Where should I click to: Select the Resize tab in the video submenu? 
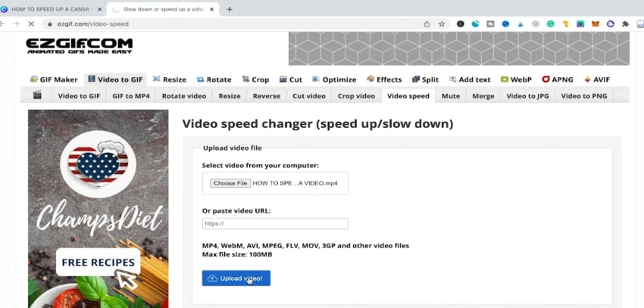(x=229, y=96)
